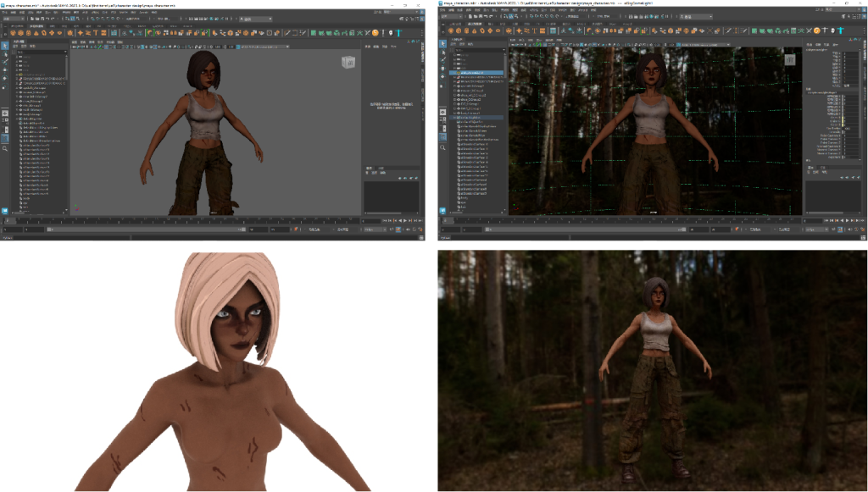
Task: Click the orange sphere icon on left Maya shelf right side
Action: click(376, 33)
